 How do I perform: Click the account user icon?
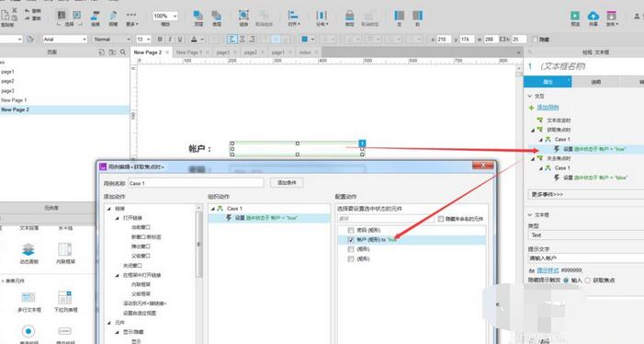point(637,16)
